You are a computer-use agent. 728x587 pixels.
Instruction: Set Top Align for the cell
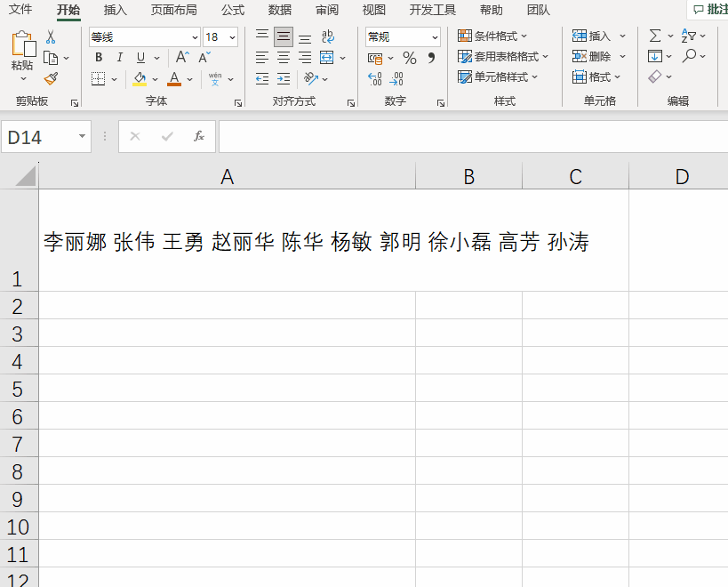coord(262,36)
